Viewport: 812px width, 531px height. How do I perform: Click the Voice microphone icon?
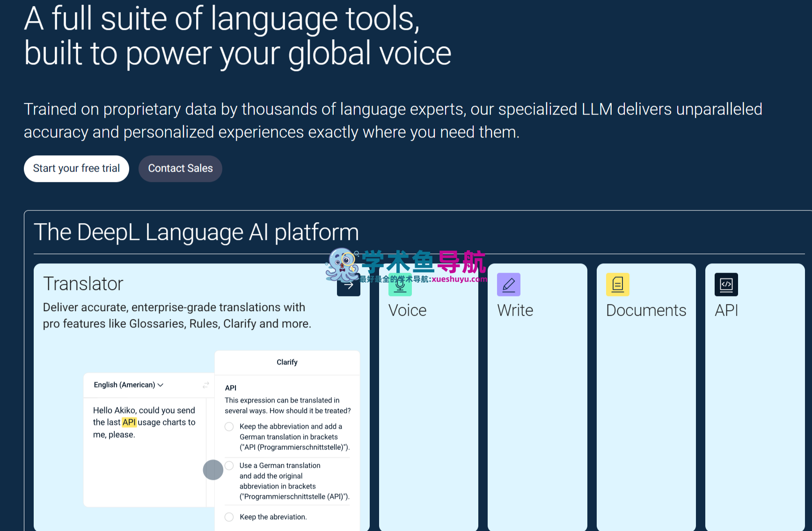point(400,285)
